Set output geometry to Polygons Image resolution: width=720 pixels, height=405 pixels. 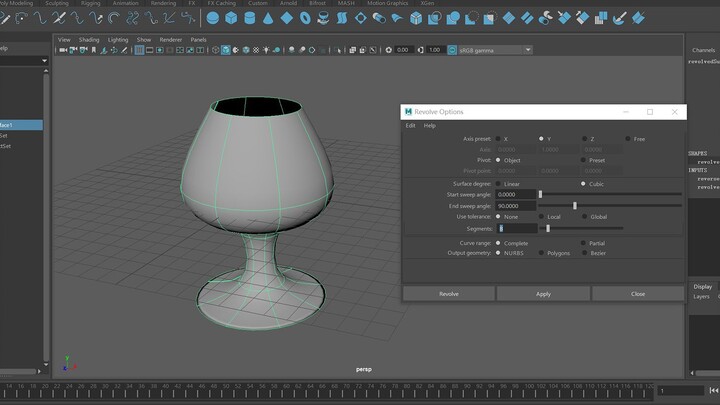pyautogui.click(x=541, y=253)
